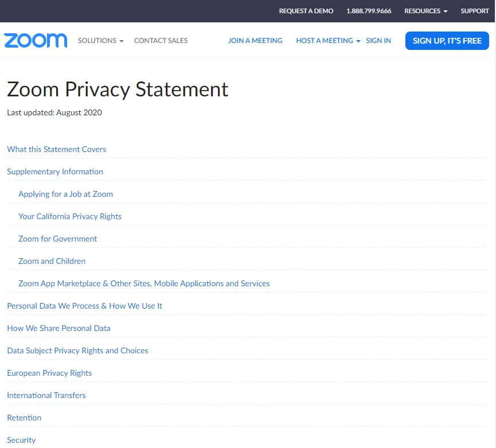Viewport: 496px width, 448px height.
Task: Click the 1.888.799.9666 phone number
Action: [369, 11]
